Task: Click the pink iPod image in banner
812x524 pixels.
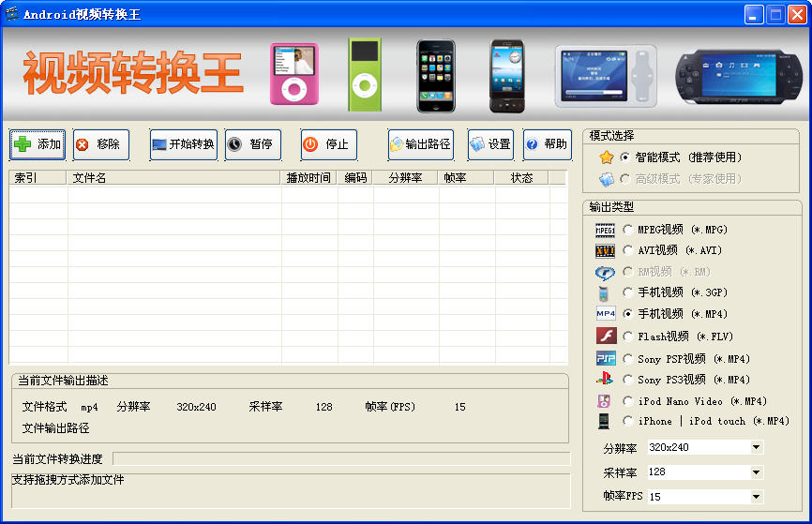Action: (x=294, y=74)
